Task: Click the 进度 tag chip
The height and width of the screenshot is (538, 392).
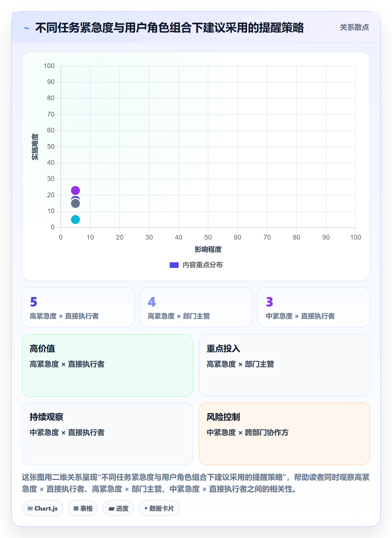Action: [118, 508]
